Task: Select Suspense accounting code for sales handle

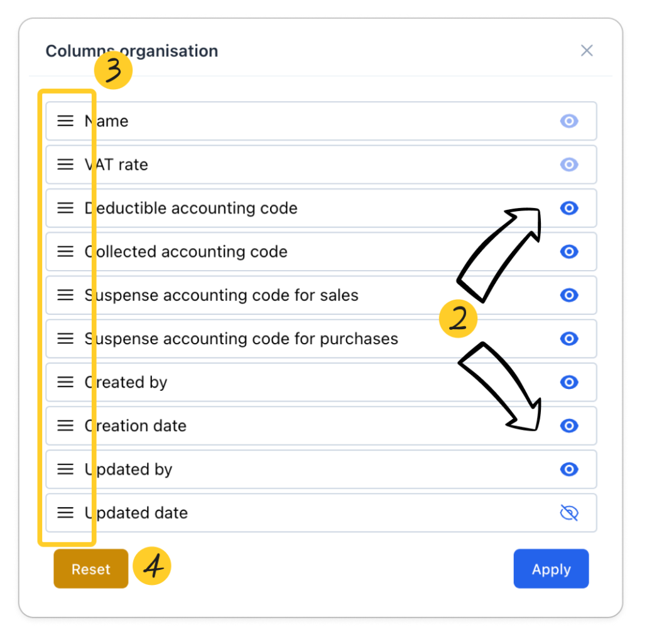Action: click(65, 295)
